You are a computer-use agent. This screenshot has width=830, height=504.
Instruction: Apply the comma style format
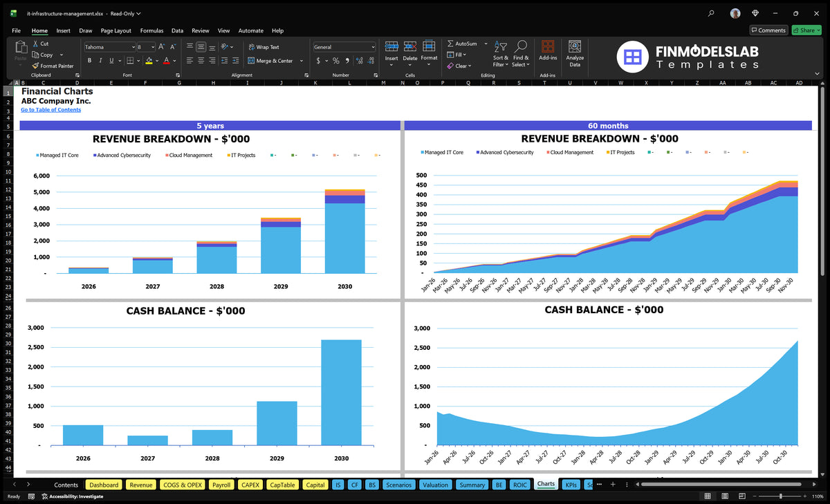(348, 61)
